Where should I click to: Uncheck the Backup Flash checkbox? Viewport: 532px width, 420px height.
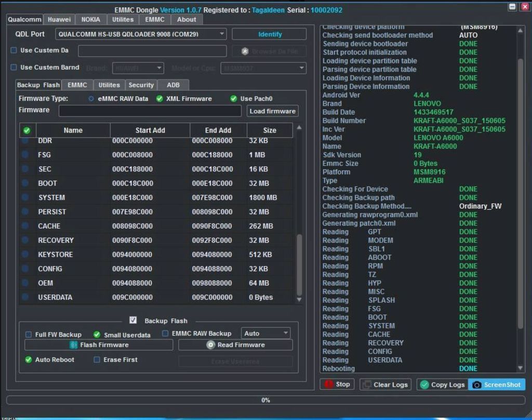(x=133, y=320)
